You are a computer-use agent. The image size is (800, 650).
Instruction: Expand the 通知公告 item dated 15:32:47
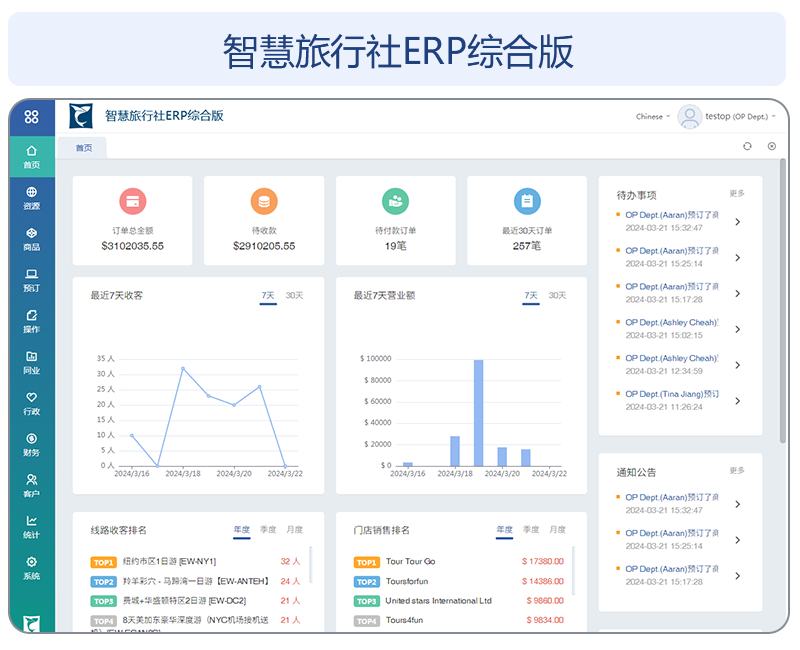[x=738, y=505]
